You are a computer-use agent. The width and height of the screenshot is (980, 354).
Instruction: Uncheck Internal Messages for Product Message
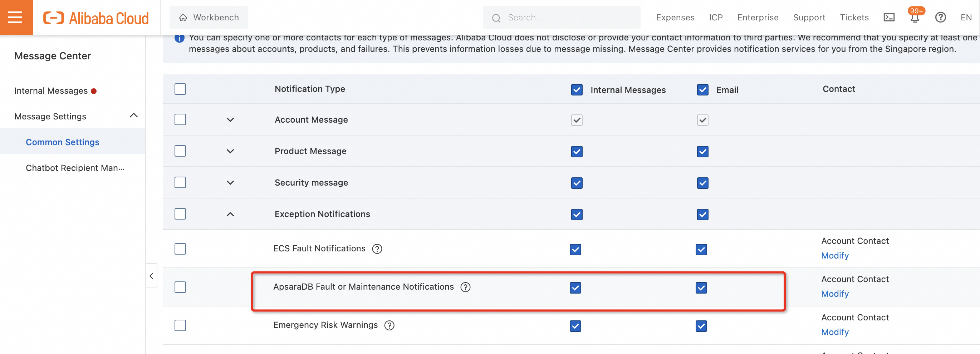[x=577, y=152]
